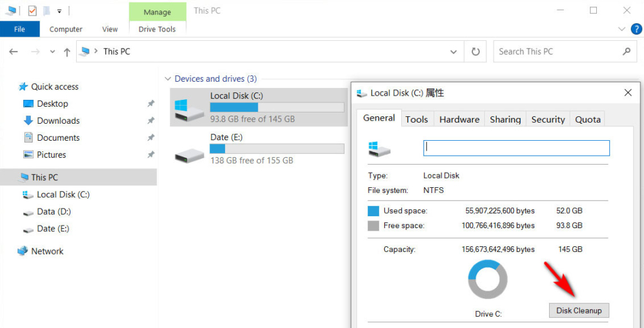Open the File menu in ribbon
This screenshot has height=328, width=644.
point(19,29)
